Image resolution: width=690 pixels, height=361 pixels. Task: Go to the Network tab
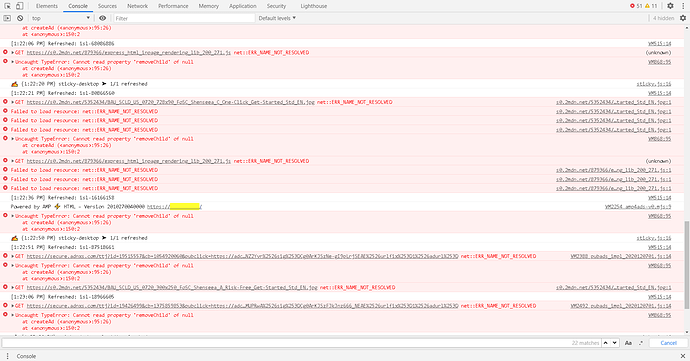point(137,6)
